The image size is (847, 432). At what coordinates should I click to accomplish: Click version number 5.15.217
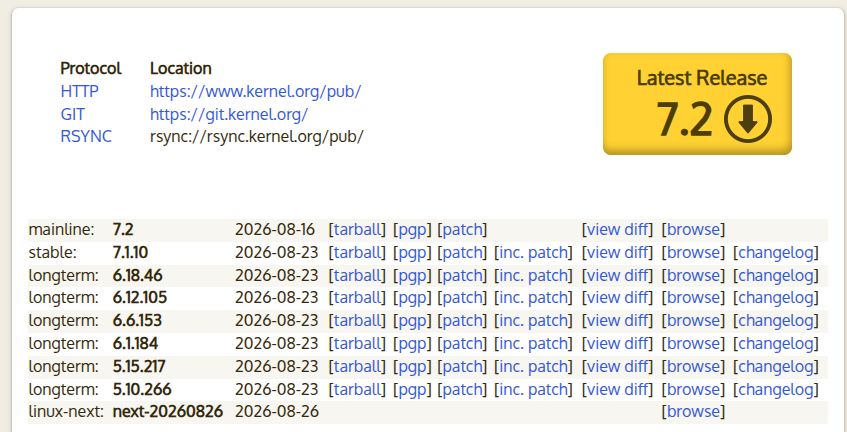coord(139,366)
